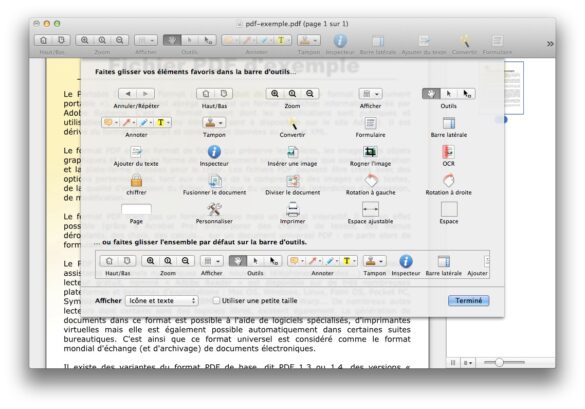Click the Annuler/Répéter arrows item
Image resolution: width=585 pixels, height=409 pixels.
tap(136, 94)
